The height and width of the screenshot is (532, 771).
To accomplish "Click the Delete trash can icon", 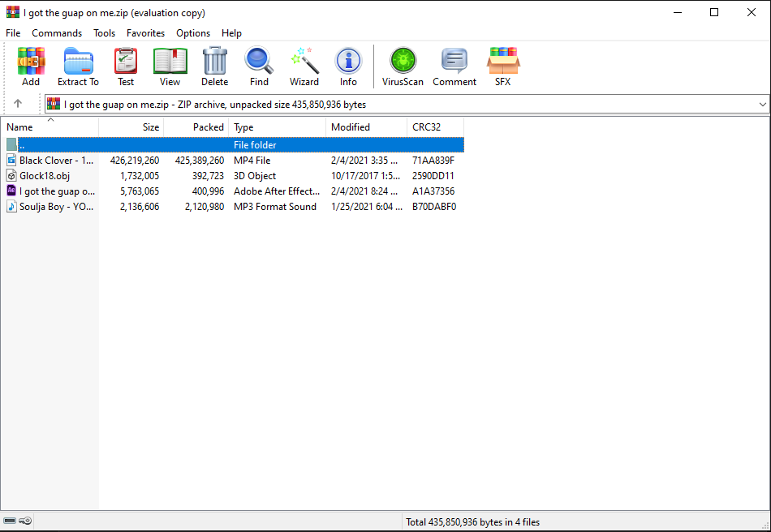I will click(x=215, y=61).
